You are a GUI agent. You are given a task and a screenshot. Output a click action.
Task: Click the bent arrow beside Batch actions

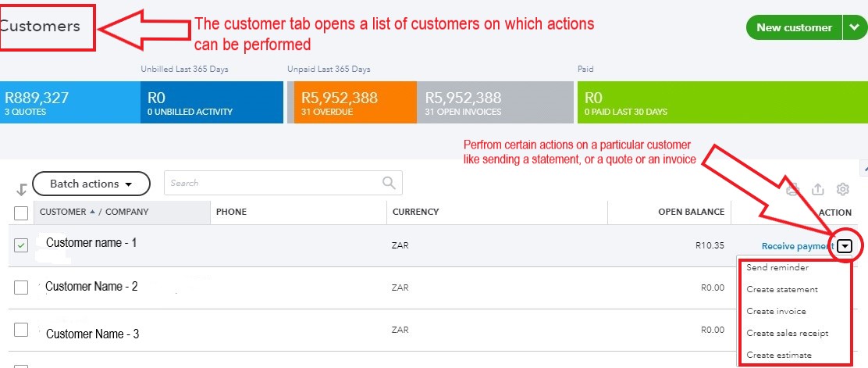click(21, 189)
